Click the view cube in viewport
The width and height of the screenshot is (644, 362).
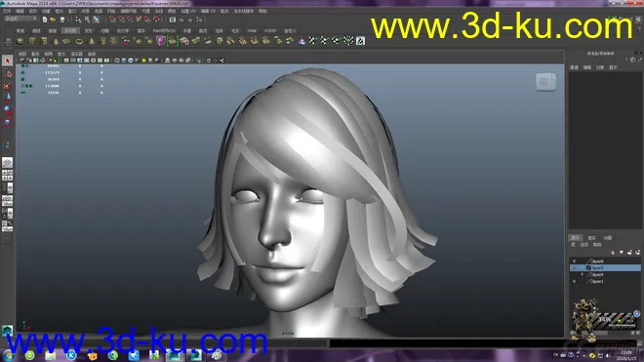545,81
